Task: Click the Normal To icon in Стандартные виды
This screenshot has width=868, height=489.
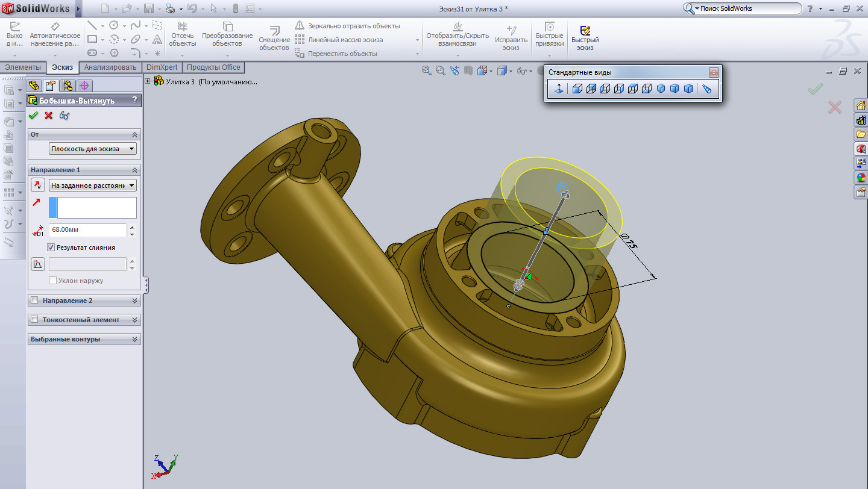Action: (x=559, y=89)
